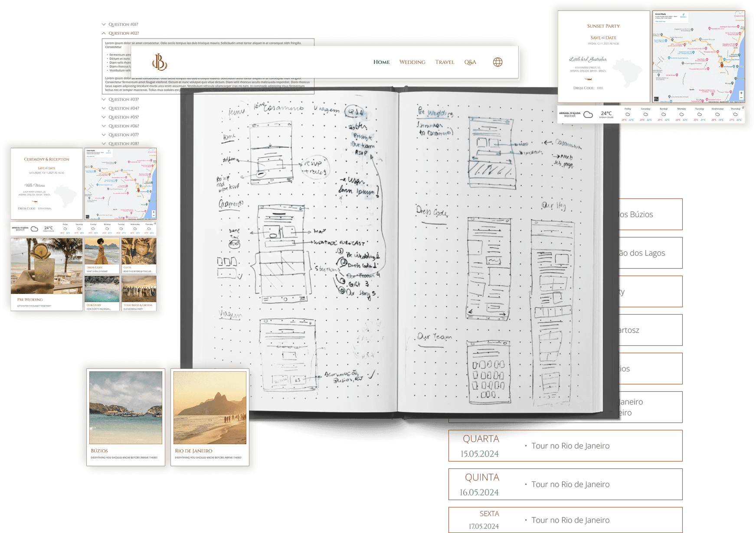This screenshot has width=756, height=533.
Task: Open the Q&A menu item
Action: 470,62
